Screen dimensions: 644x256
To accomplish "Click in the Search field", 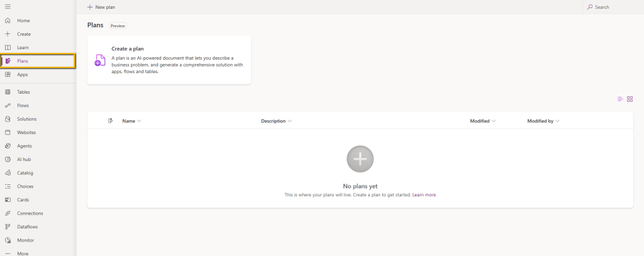I will [x=611, y=7].
